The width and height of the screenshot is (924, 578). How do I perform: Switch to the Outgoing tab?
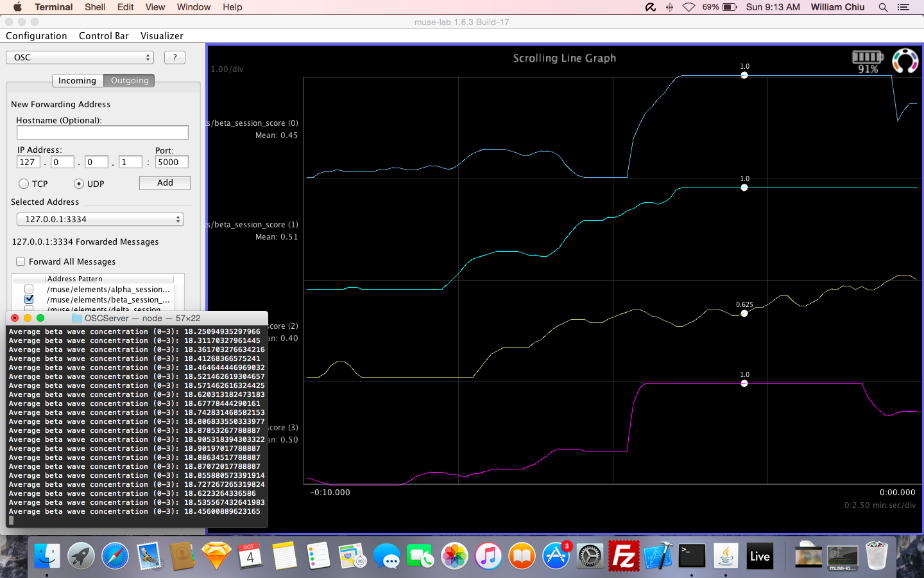(x=130, y=80)
